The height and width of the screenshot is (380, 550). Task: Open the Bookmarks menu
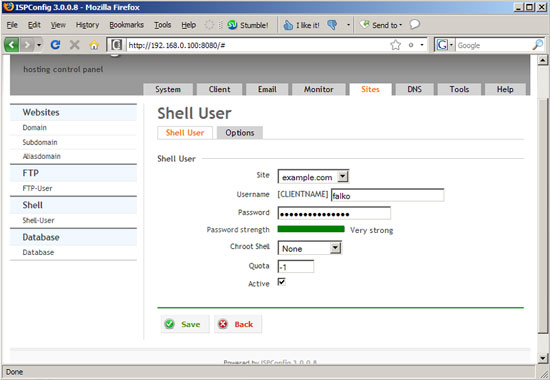(x=126, y=25)
